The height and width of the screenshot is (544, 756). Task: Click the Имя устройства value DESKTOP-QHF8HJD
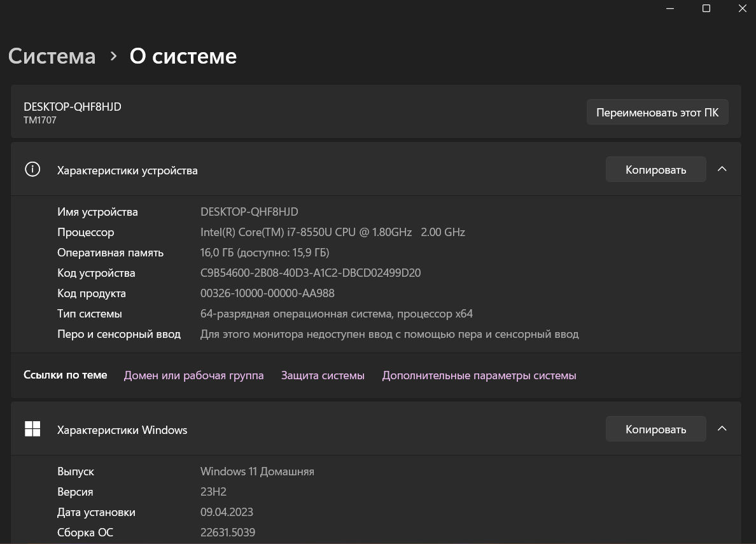(x=249, y=212)
